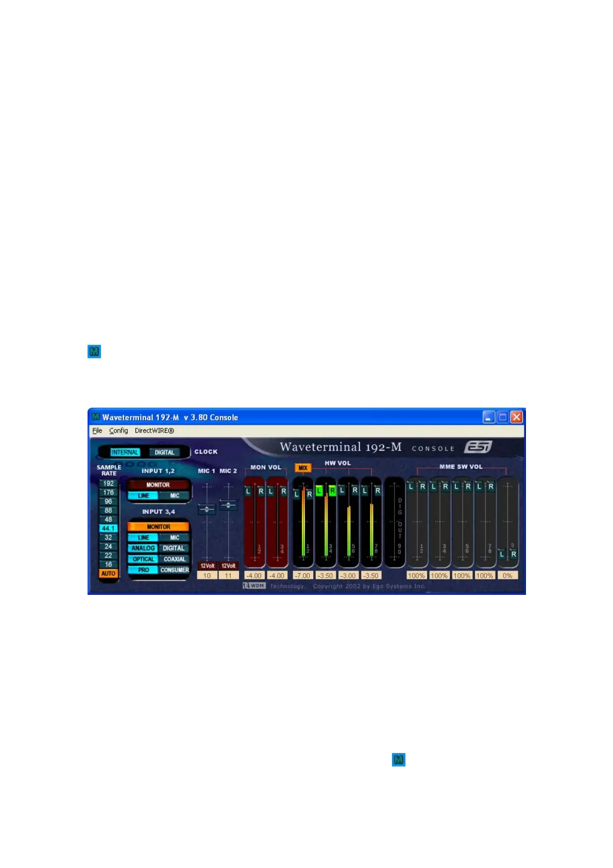
Task: Click the E-WDM logo at bottom
Action: (254, 586)
